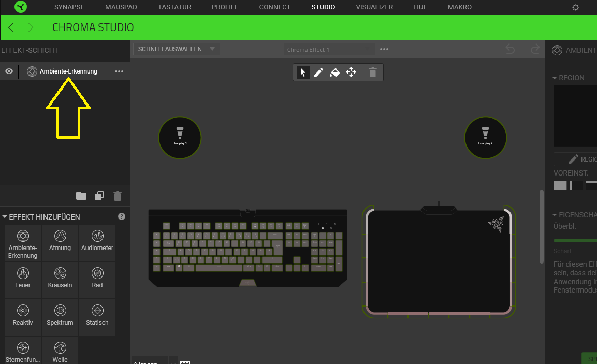This screenshot has height=364, width=597.
Task: Select the paint bucket fill tool
Action: 334,72
